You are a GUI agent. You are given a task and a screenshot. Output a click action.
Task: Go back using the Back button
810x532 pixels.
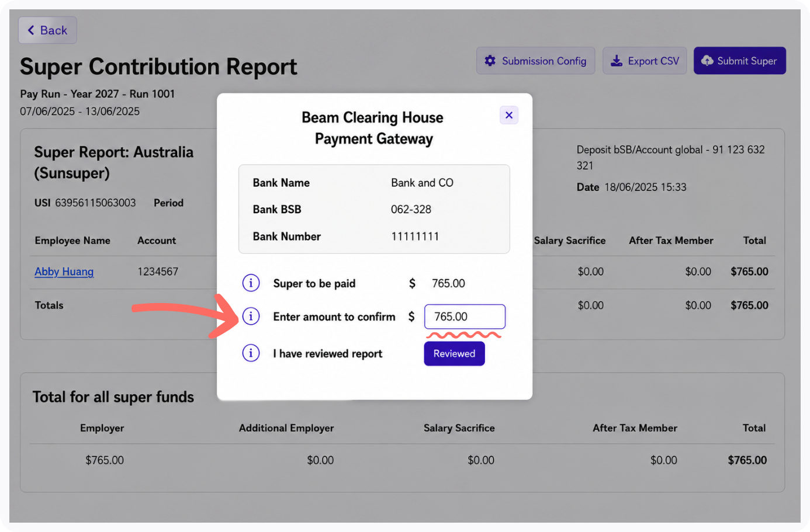coord(47,30)
